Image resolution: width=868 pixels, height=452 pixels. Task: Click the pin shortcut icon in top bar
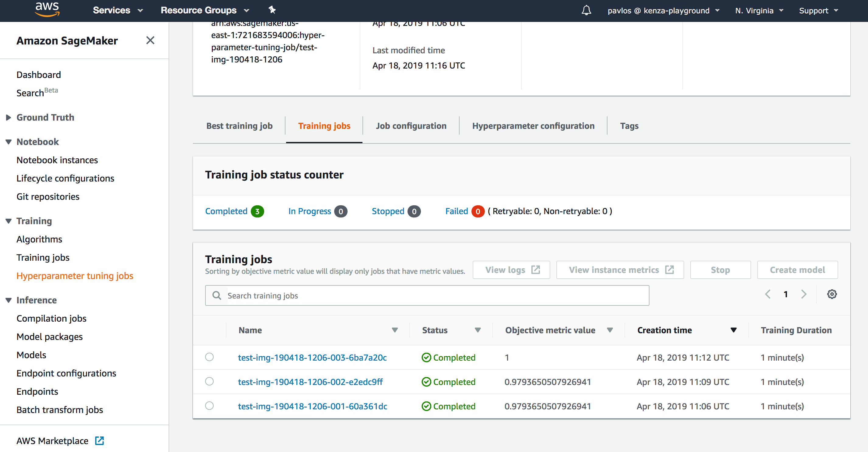coord(272,10)
